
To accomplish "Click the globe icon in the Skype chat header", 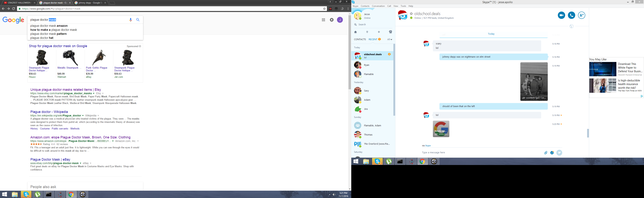I will click(x=572, y=26).
